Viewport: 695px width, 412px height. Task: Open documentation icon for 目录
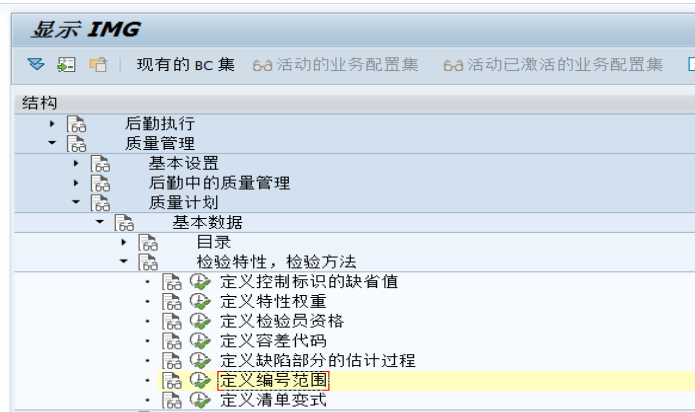pos(148,242)
